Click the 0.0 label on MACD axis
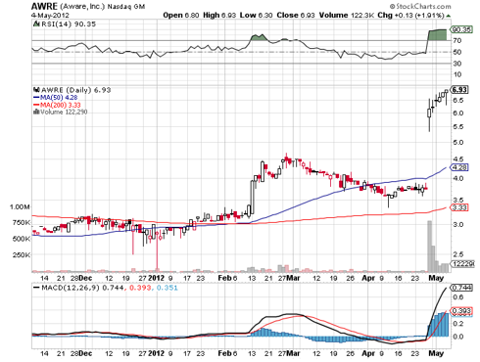The width and height of the screenshot is (480, 362). coord(458,336)
